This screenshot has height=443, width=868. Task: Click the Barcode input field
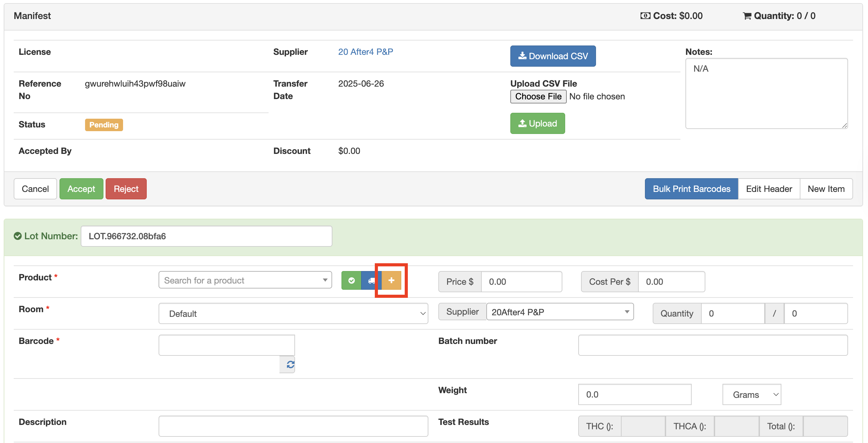pos(227,345)
